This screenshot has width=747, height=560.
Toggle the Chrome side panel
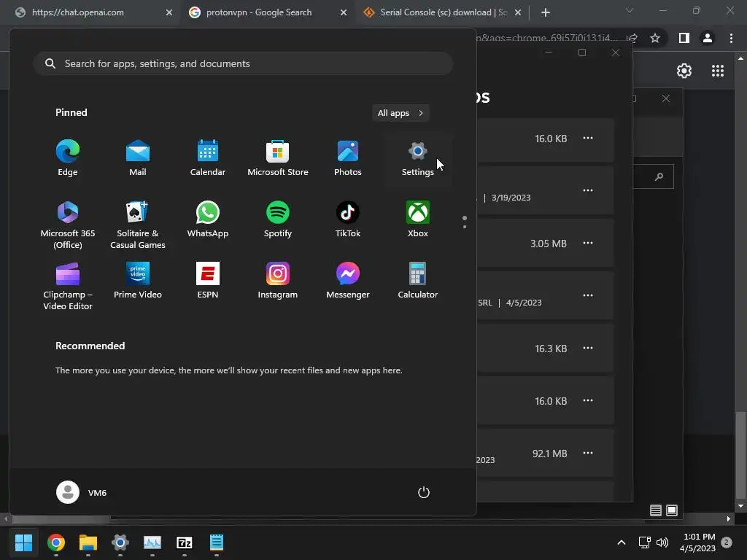coord(684,38)
